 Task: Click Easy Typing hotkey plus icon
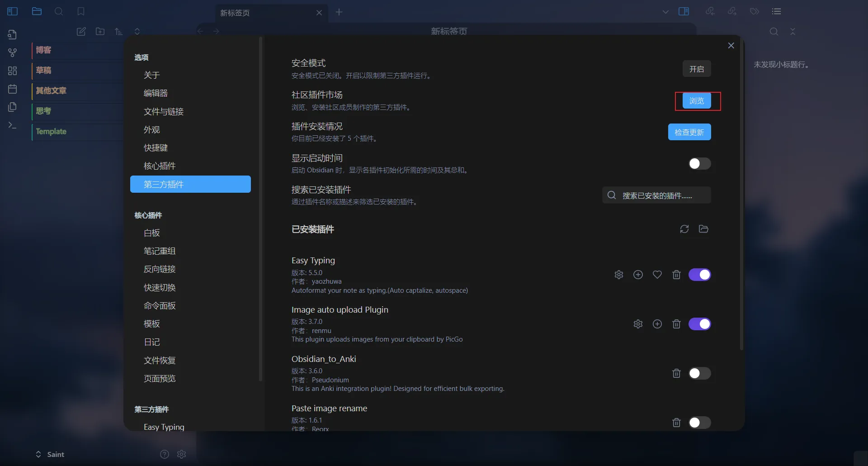638,275
